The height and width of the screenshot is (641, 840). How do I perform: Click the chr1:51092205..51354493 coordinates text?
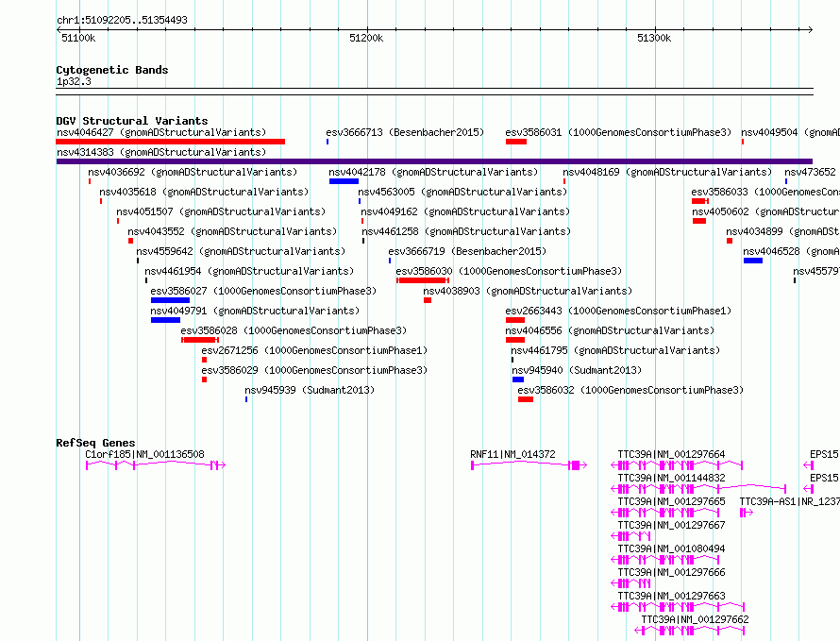click(122, 20)
